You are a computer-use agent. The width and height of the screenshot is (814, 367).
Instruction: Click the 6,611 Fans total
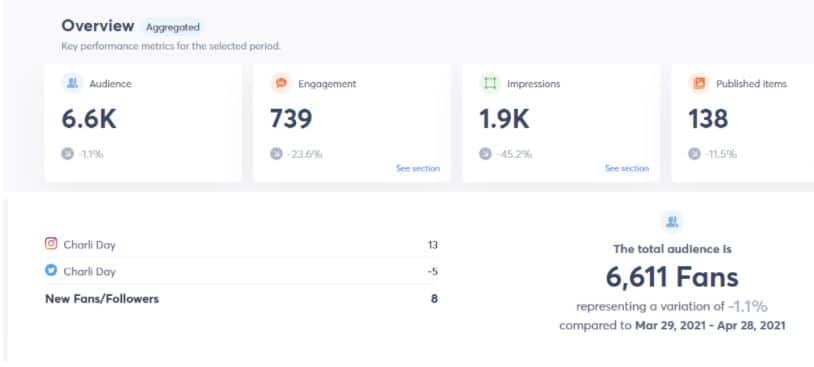(672, 277)
